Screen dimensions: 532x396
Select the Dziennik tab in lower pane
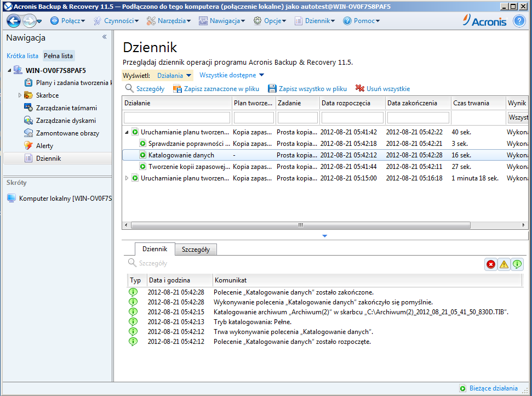[155, 249]
